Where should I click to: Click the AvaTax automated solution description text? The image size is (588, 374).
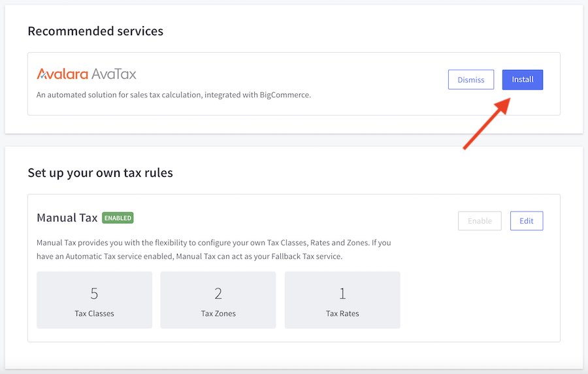pos(174,95)
